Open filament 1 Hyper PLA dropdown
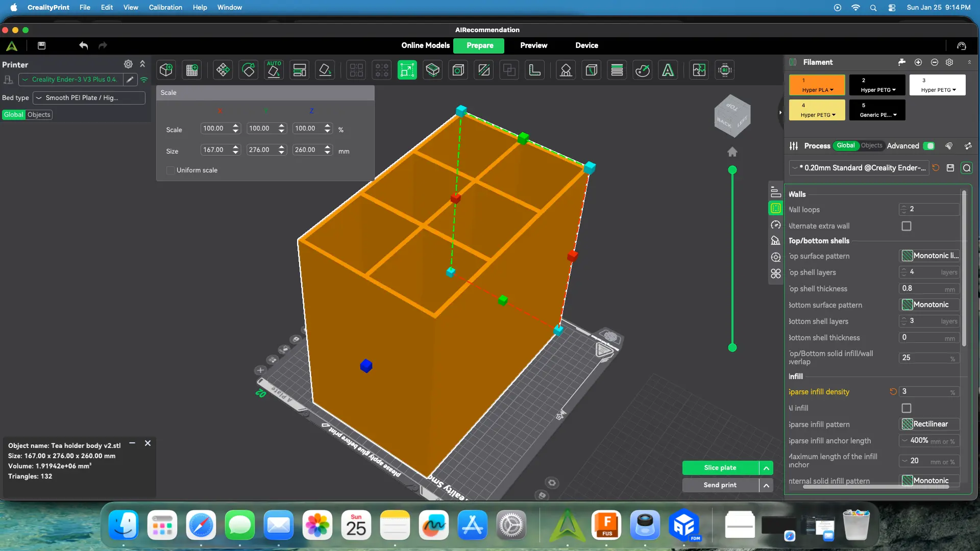 [818, 90]
